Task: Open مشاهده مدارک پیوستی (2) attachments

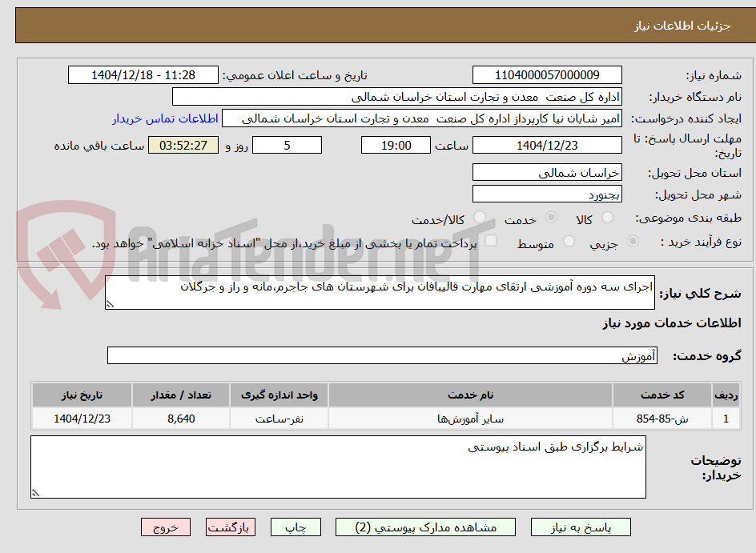Action: coord(425,527)
